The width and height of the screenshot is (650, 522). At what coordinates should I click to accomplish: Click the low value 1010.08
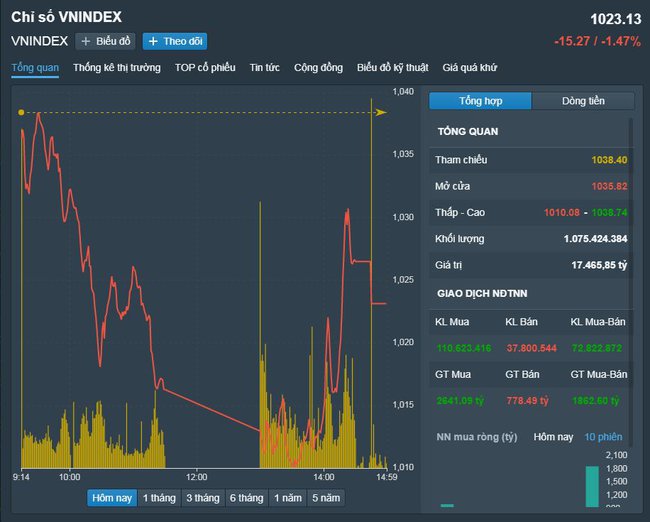click(562, 212)
